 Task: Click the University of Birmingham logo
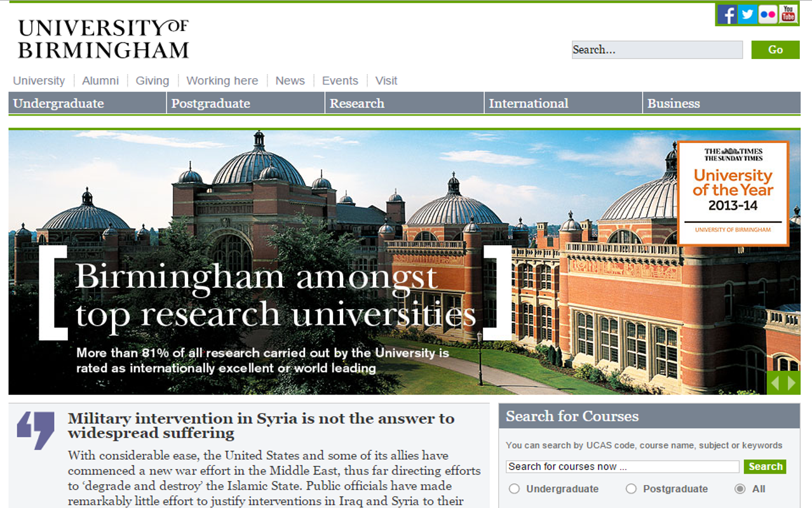point(104,39)
